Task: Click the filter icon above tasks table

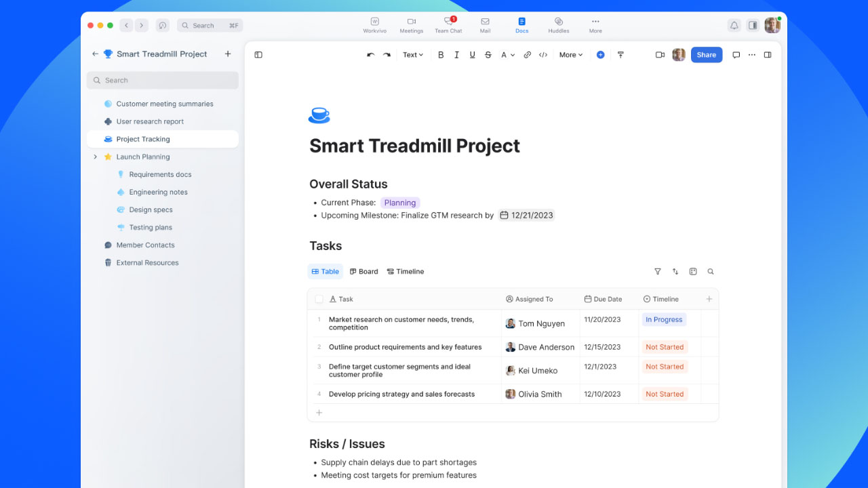Action: [657, 272]
